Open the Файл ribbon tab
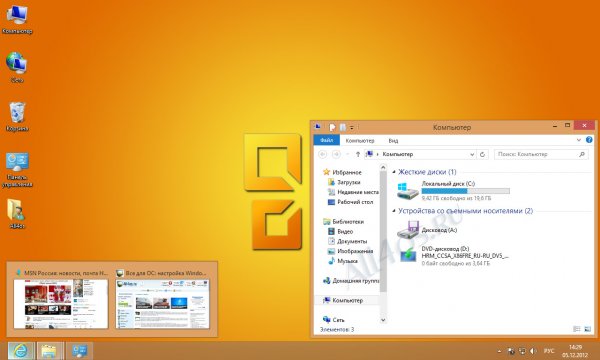 326,140
